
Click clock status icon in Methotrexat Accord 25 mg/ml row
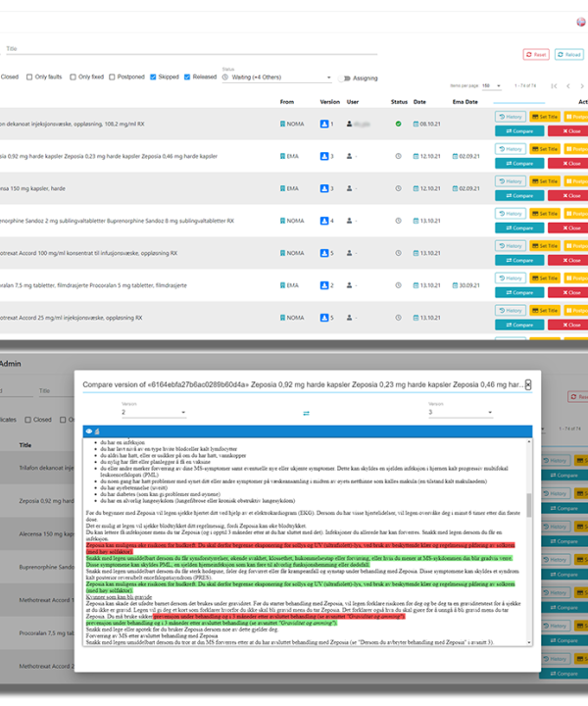398,318
